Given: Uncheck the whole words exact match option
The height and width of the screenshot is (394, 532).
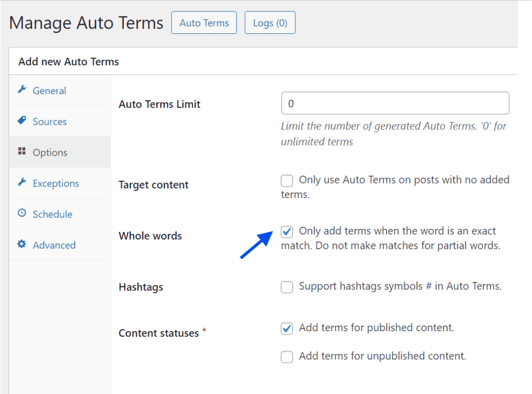Looking at the screenshot, I should point(286,231).
